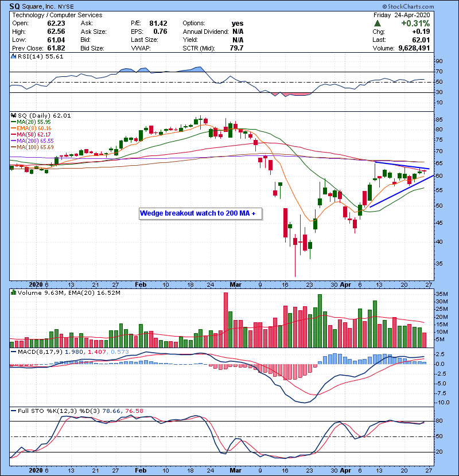Click the percent change +0.31%
Image resolution: width=459 pixels, height=476 pixels.
415,24
